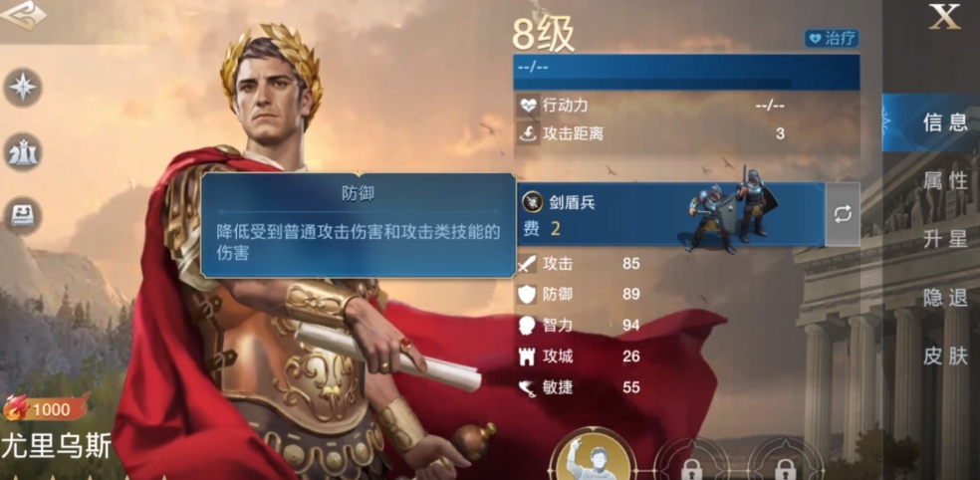This screenshot has height=480, width=980.
Task: Tap the 防御 shield stat icon
Action: click(528, 295)
